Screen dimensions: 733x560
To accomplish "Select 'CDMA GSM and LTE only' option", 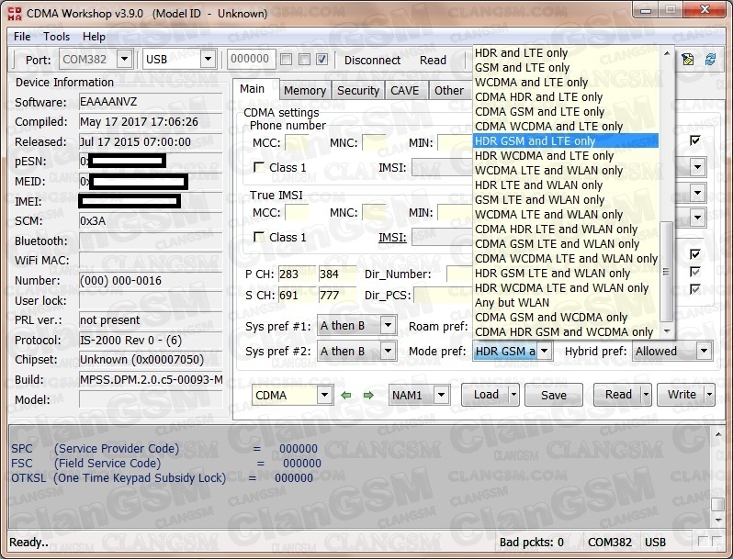I will 566,112.
